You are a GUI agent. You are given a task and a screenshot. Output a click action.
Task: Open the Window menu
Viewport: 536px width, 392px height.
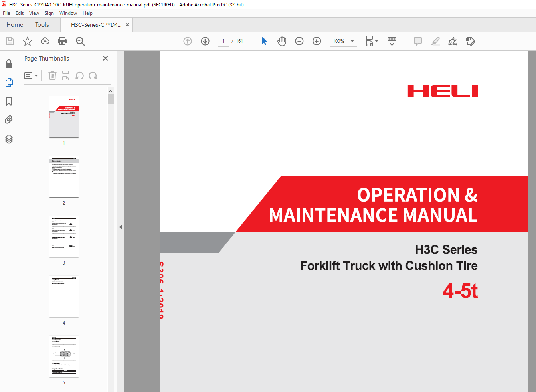point(68,13)
